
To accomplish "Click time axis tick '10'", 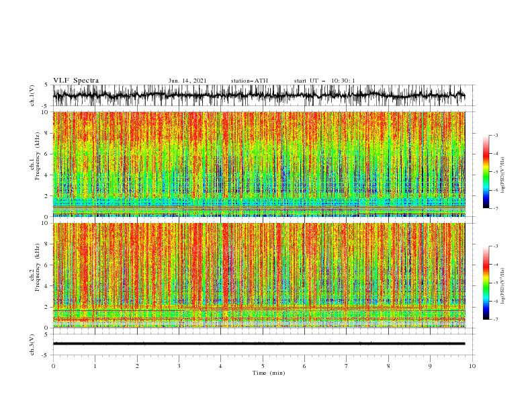I will click(472, 366).
